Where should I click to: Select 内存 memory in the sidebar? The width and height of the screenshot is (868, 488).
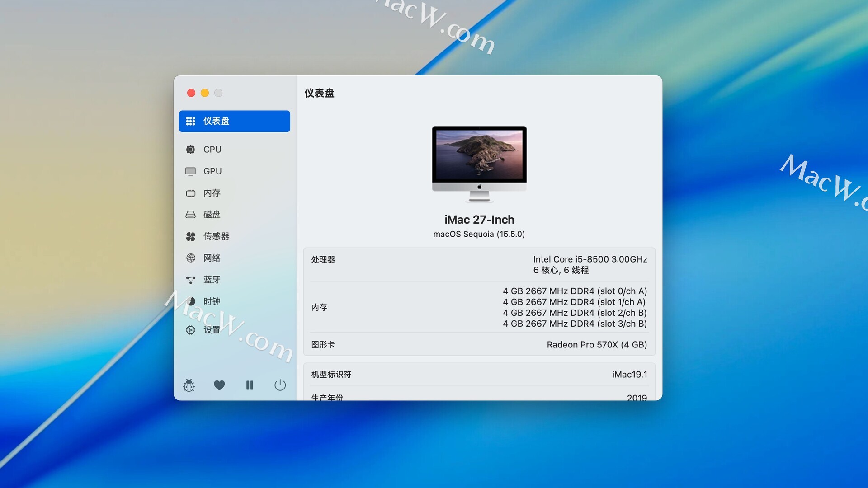(234, 193)
